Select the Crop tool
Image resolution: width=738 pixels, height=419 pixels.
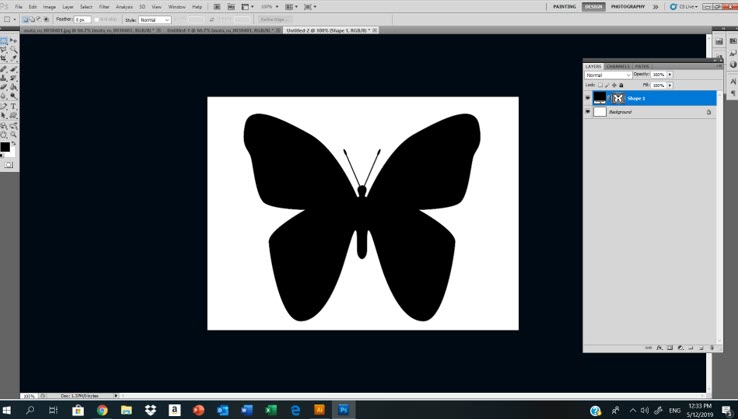click(4, 59)
